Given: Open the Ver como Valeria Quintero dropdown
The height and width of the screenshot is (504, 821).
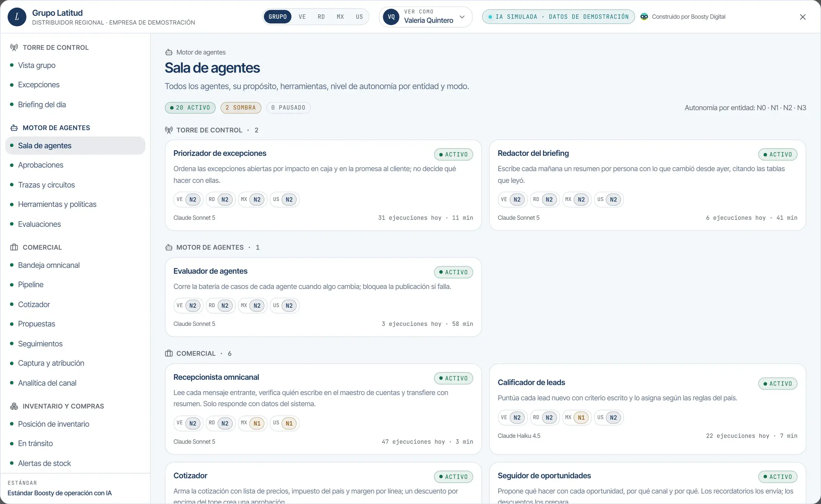Looking at the screenshot, I should pyautogui.click(x=426, y=17).
